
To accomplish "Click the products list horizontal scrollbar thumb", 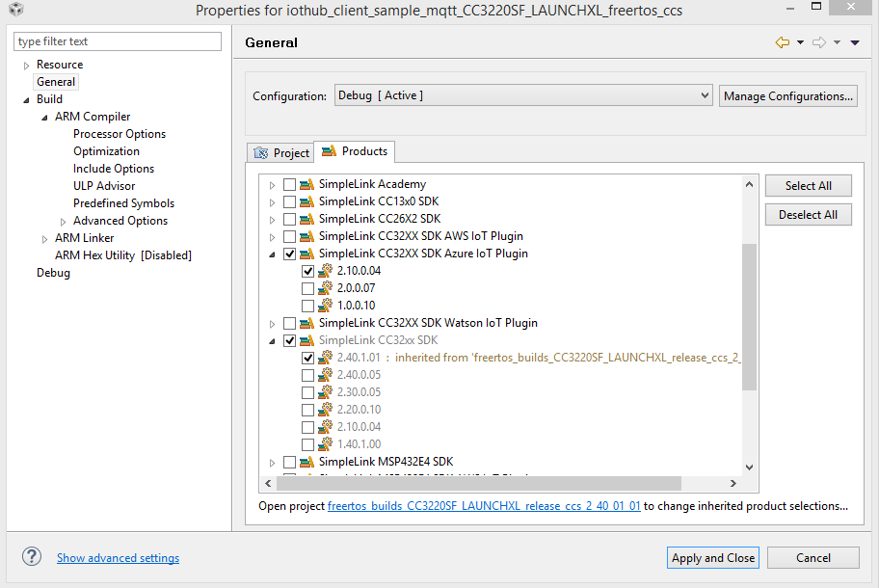I will (479, 483).
